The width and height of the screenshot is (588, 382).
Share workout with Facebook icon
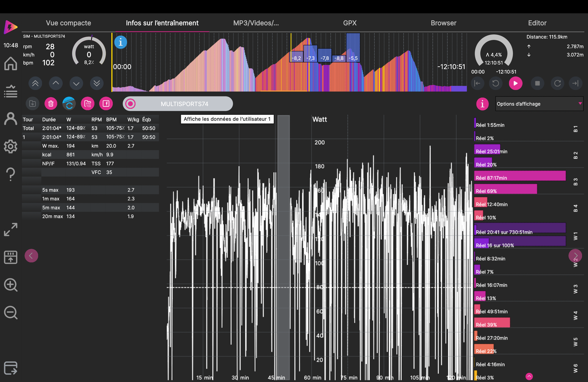tap(106, 104)
